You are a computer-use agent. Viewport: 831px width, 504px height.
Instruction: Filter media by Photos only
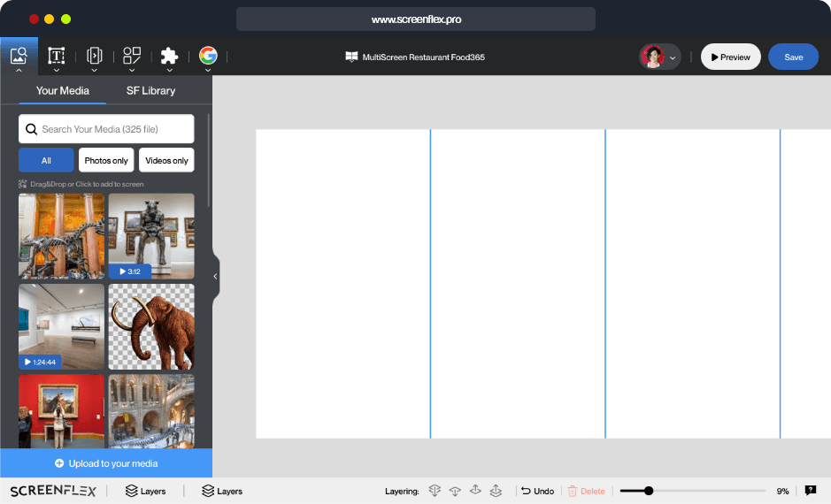click(106, 160)
